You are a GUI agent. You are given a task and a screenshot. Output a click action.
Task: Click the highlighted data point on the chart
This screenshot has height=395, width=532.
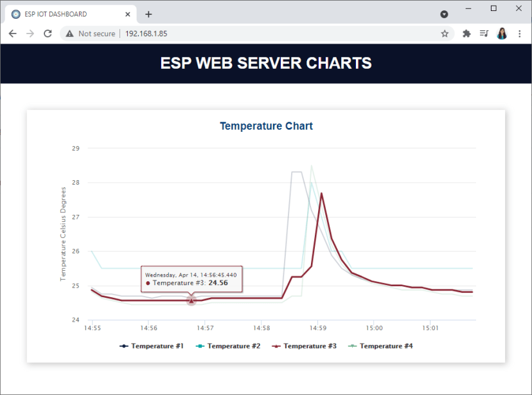click(191, 300)
